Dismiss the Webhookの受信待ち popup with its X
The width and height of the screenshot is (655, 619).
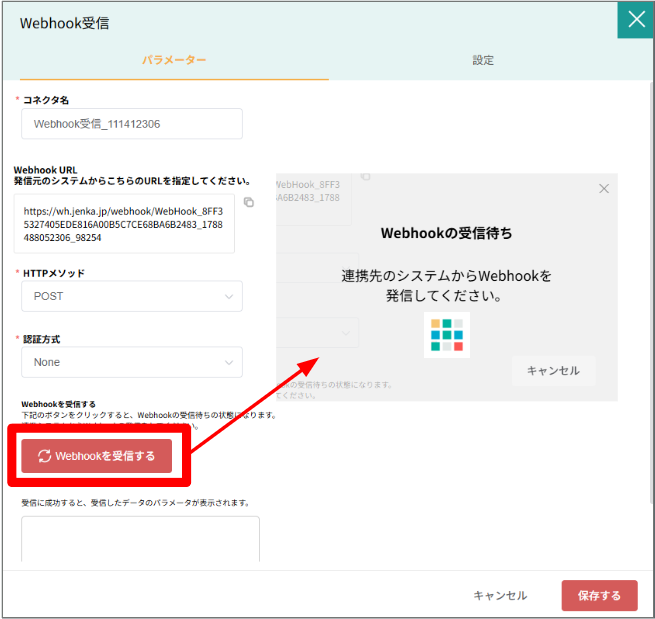[x=604, y=189]
